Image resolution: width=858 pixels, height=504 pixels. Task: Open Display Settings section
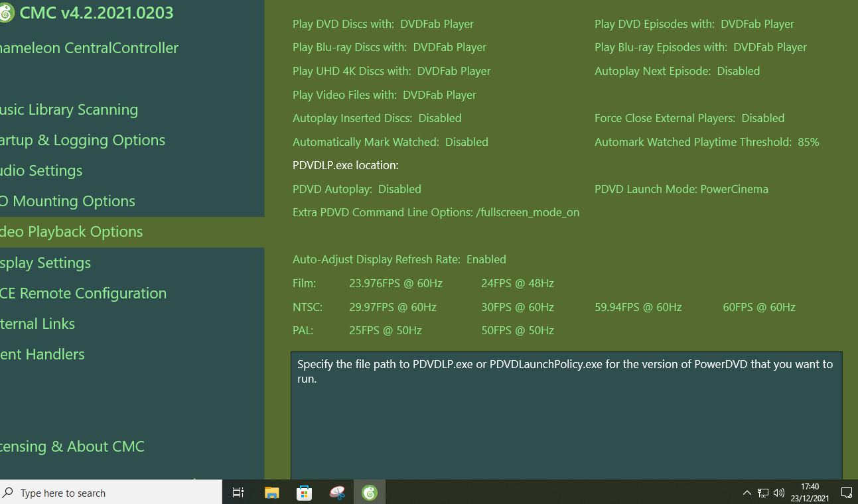46,263
